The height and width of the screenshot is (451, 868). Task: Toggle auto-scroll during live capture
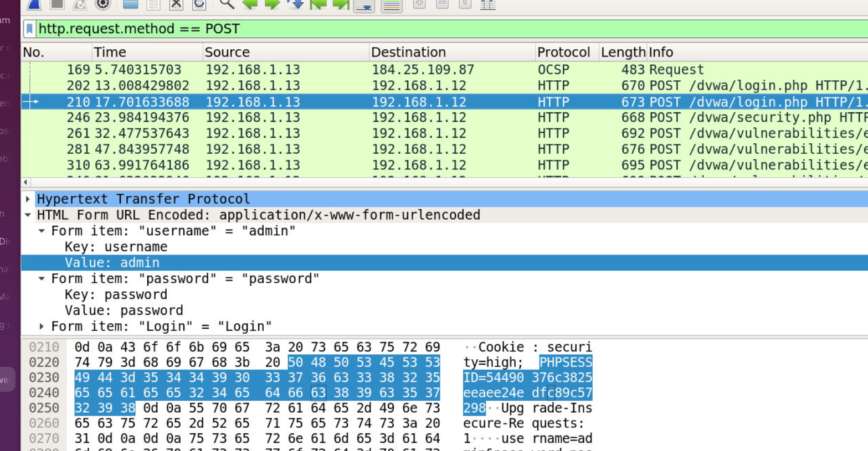tap(364, 5)
